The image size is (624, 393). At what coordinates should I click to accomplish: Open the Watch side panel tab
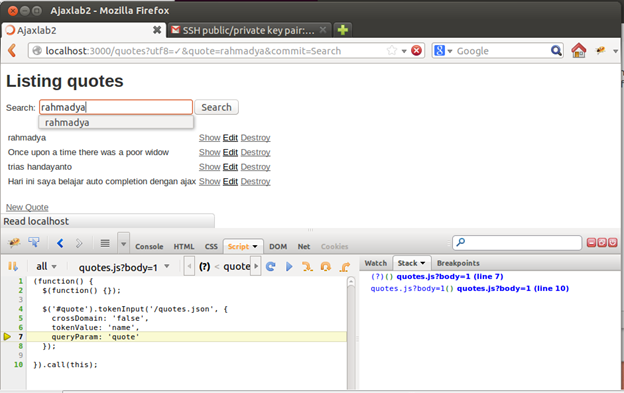pyautogui.click(x=376, y=263)
